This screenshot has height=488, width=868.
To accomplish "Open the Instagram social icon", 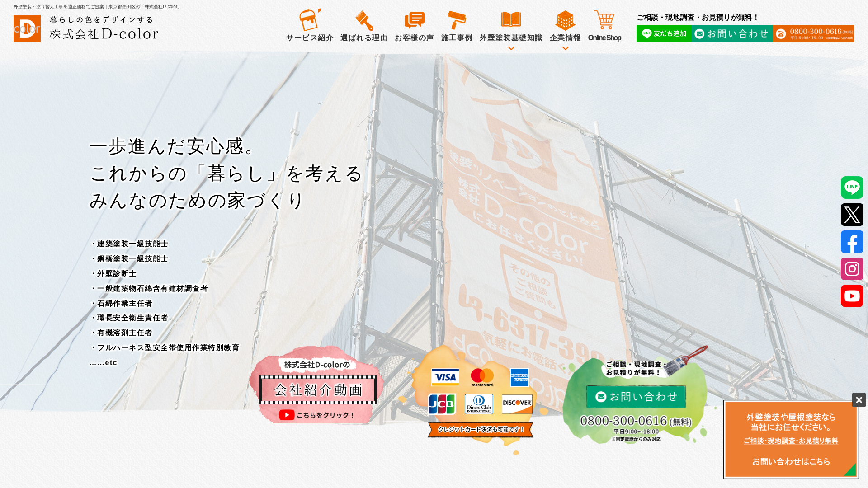I will point(852,269).
